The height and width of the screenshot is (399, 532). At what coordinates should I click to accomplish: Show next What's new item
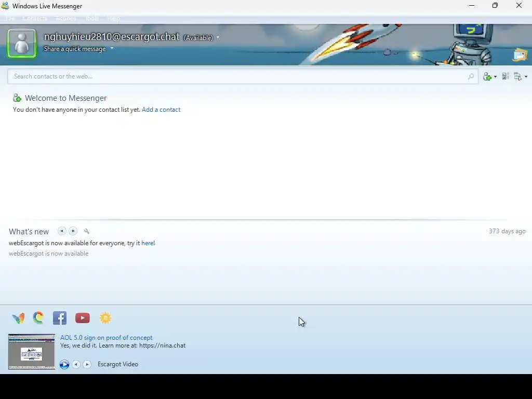click(x=73, y=231)
